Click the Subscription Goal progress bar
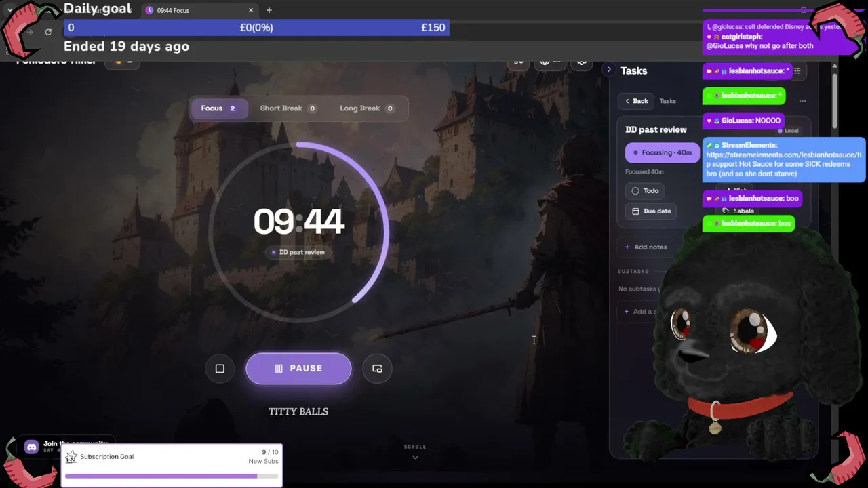 172,476
